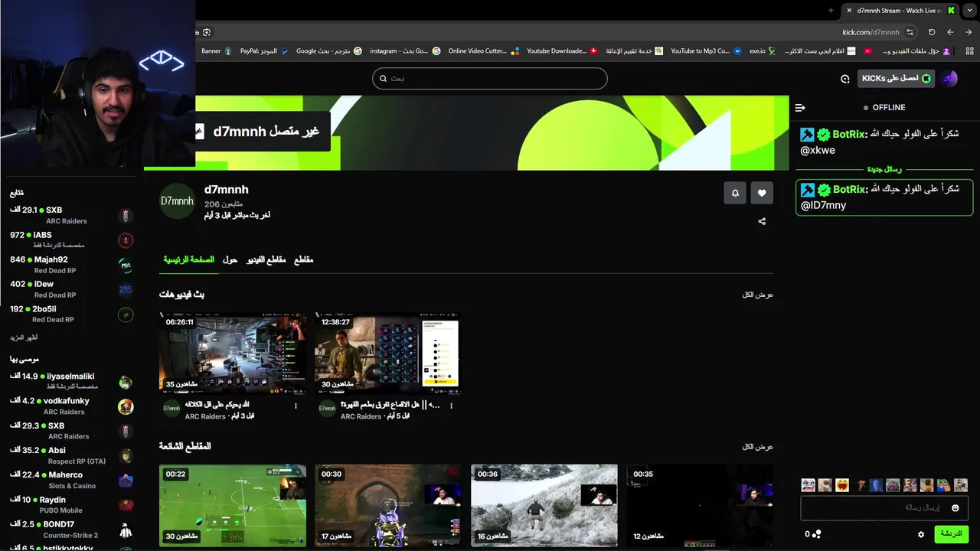The width and height of the screenshot is (980, 551).
Task: Select the d7mnnh Stream browser tab
Action: (900, 11)
